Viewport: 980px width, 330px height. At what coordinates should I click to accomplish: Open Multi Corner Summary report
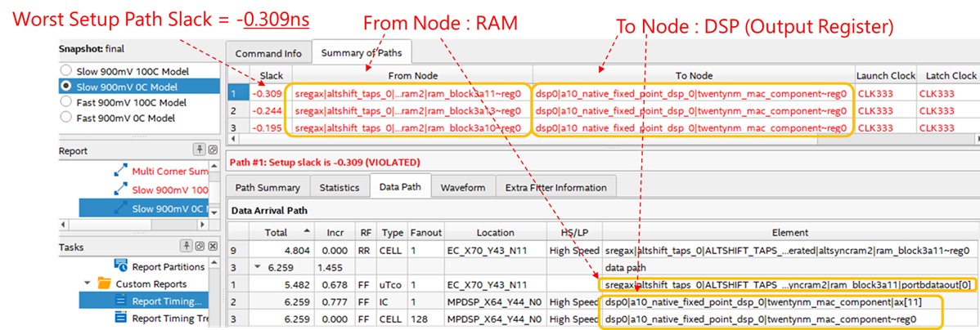coord(171,172)
